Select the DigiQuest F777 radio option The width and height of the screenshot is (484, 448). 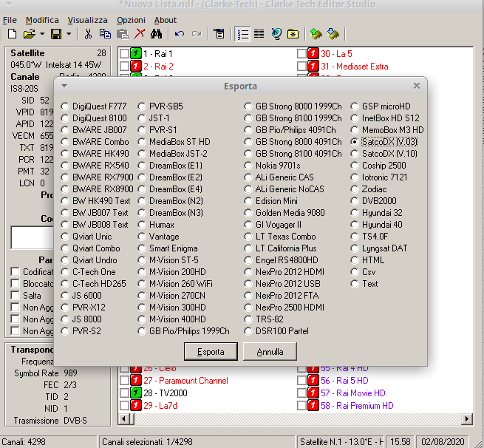click(65, 106)
